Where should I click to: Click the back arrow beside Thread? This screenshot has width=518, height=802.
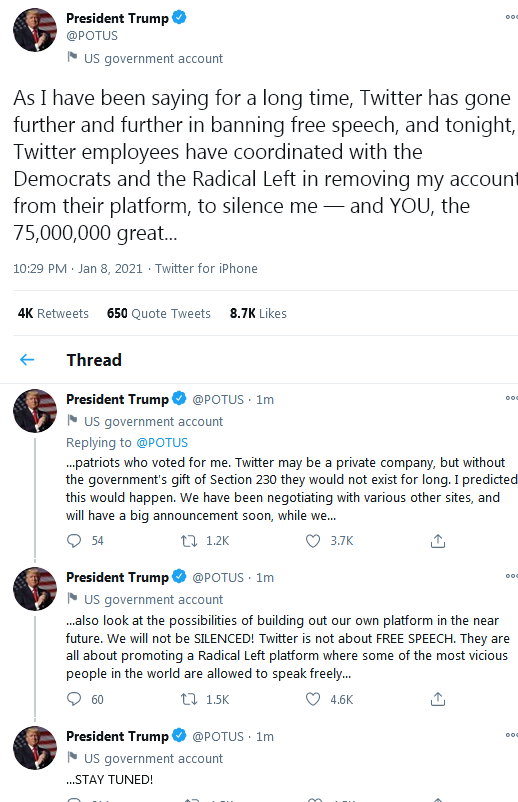[27, 360]
